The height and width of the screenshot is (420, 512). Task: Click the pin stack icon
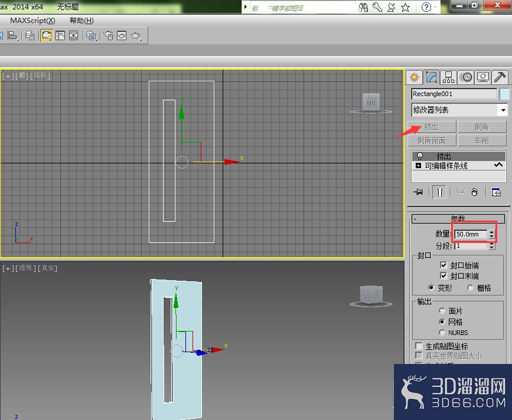tap(418, 192)
